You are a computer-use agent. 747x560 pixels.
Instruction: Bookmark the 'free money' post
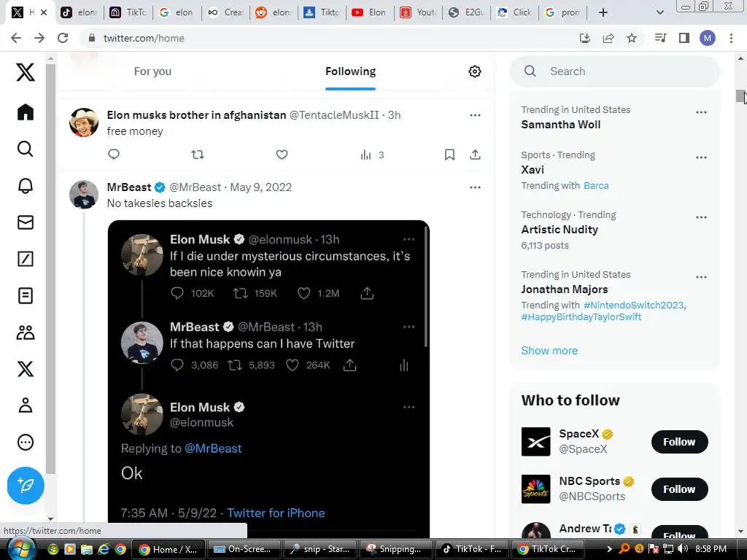[x=449, y=155]
